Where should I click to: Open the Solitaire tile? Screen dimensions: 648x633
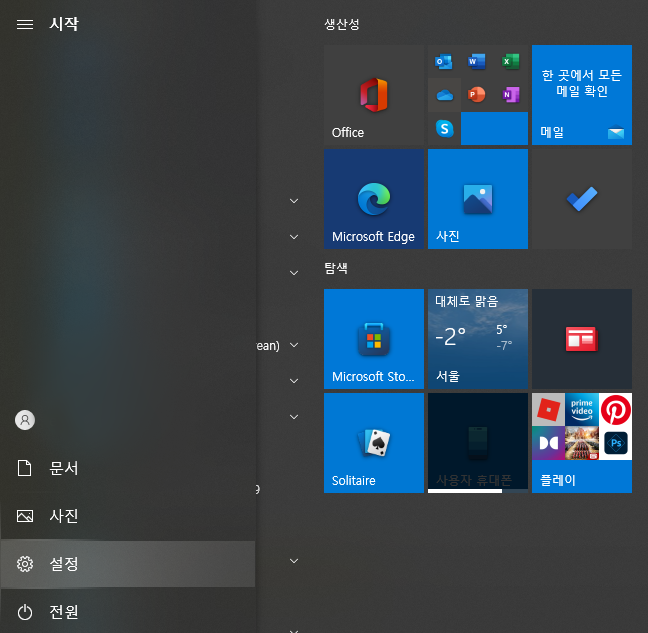[374, 443]
